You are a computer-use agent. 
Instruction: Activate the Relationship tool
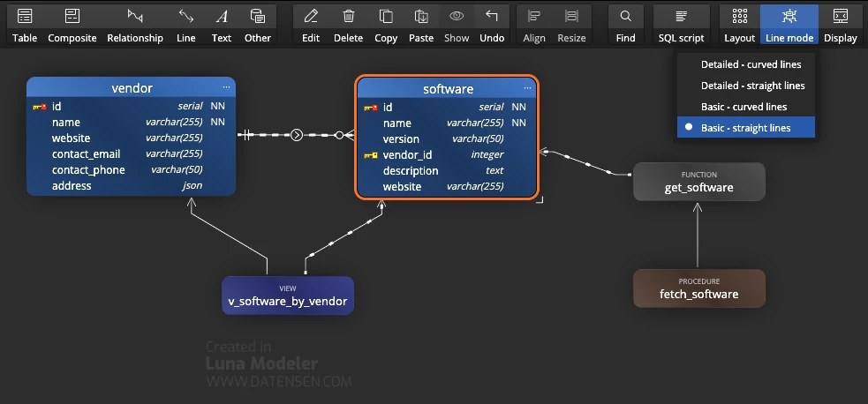[x=135, y=25]
